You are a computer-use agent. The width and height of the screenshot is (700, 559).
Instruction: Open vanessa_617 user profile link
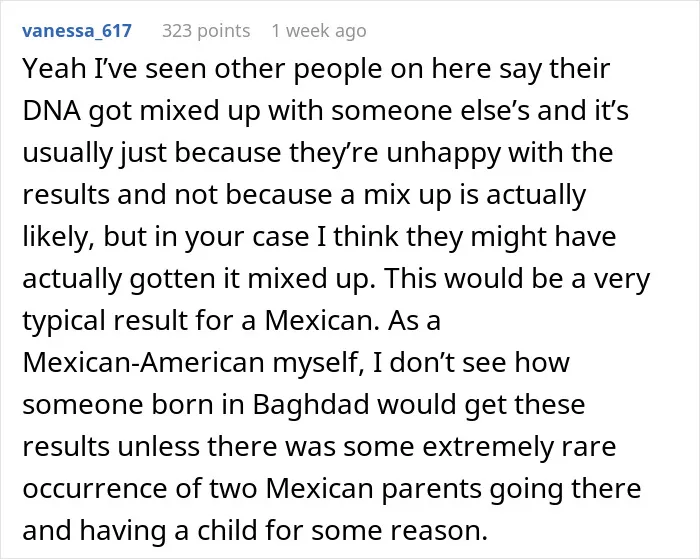coord(77,31)
